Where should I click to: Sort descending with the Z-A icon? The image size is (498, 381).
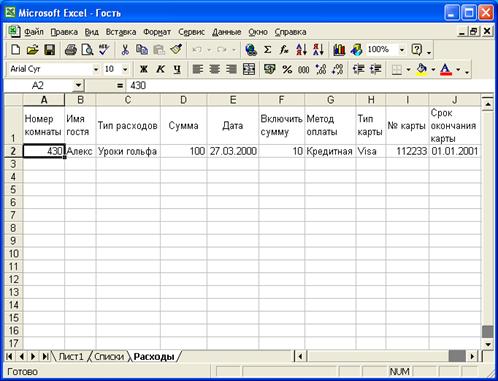tap(318, 50)
